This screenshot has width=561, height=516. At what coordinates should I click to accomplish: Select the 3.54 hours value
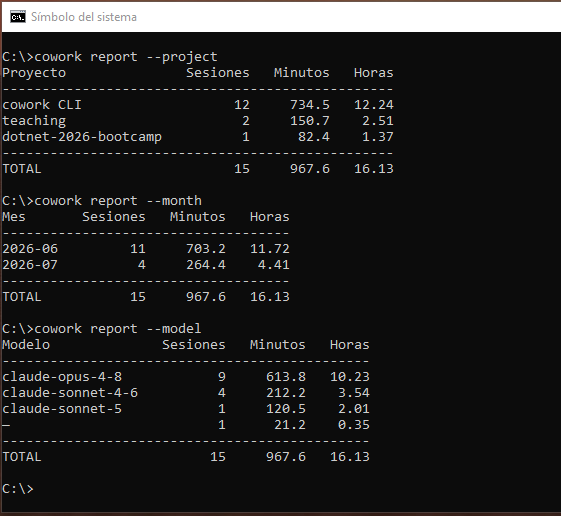coord(354,393)
